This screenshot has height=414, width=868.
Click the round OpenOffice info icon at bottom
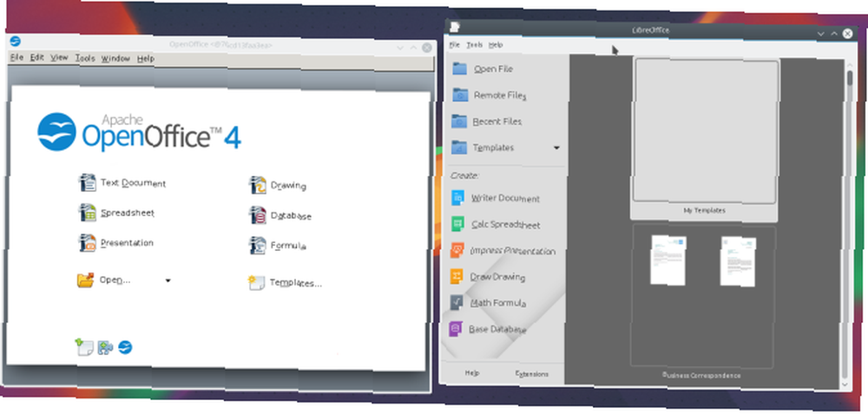click(x=125, y=347)
